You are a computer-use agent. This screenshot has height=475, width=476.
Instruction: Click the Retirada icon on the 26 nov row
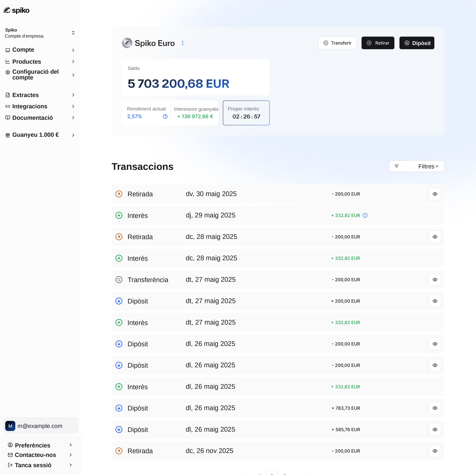pos(119,451)
